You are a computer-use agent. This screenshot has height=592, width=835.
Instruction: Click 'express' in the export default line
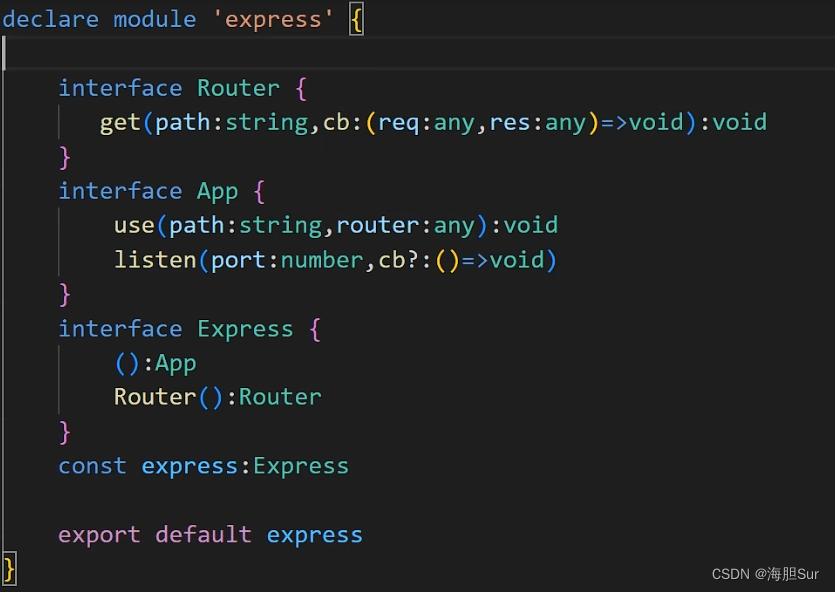[x=315, y=537]
